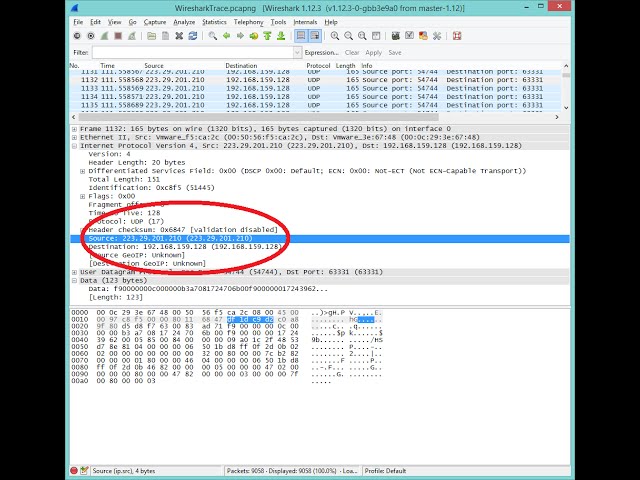Select packet number 1135 row
The height and width of the screenshot is (480, 640).
(x=316, y=105)
